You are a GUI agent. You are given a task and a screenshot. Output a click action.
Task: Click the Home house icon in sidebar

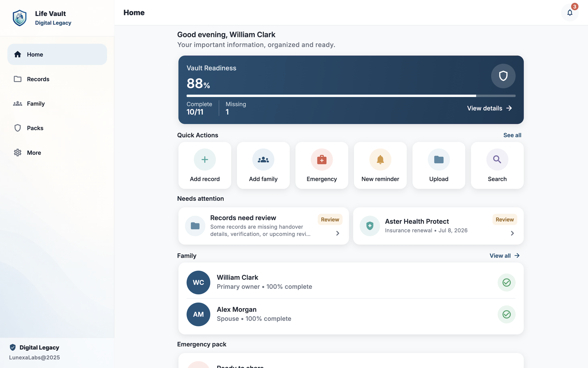pos(18,54)
